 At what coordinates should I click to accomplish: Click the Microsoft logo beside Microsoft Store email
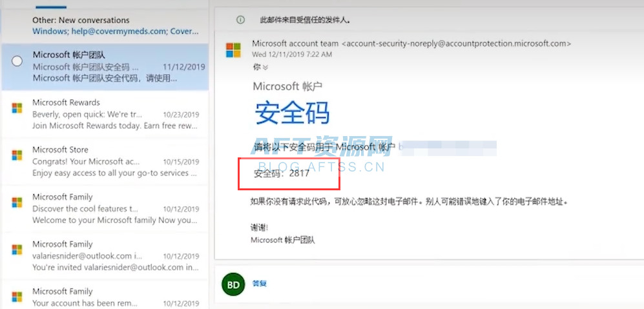click(17, 155)
